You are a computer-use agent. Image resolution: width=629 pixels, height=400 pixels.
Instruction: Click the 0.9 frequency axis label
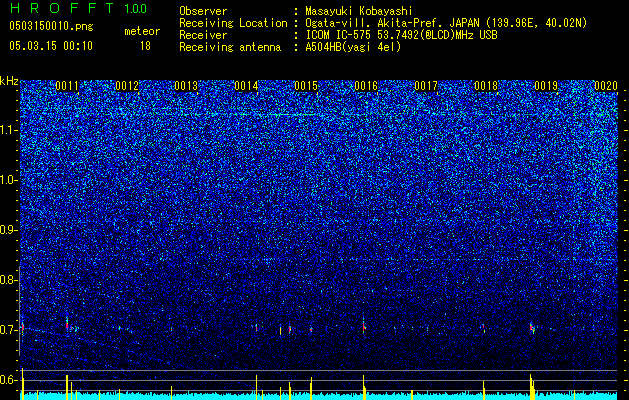pyautogui.click(x=8, y=230)
